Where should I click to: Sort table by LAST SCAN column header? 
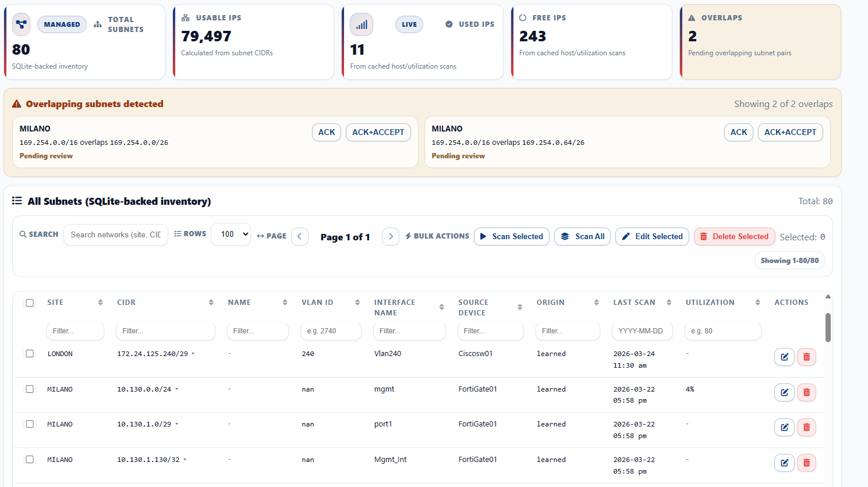(634, 303)
